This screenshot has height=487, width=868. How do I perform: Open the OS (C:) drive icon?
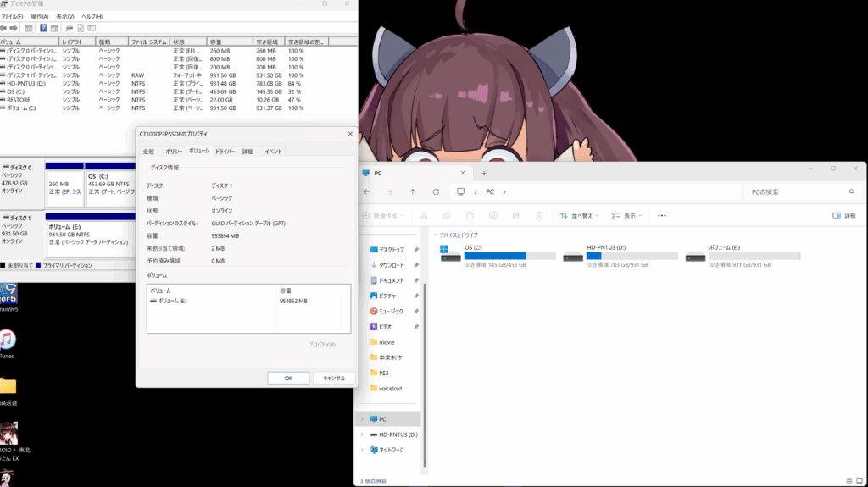pos(450,253)
